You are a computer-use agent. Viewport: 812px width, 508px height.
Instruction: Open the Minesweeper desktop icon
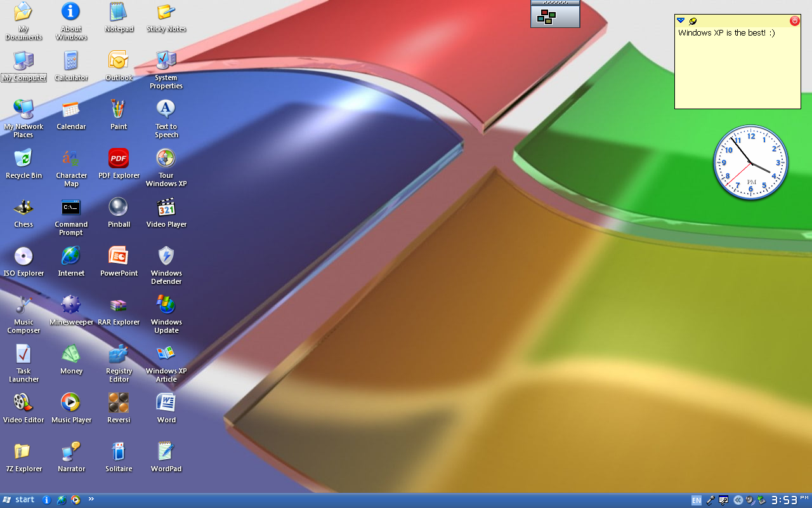(x=71, y=310)
